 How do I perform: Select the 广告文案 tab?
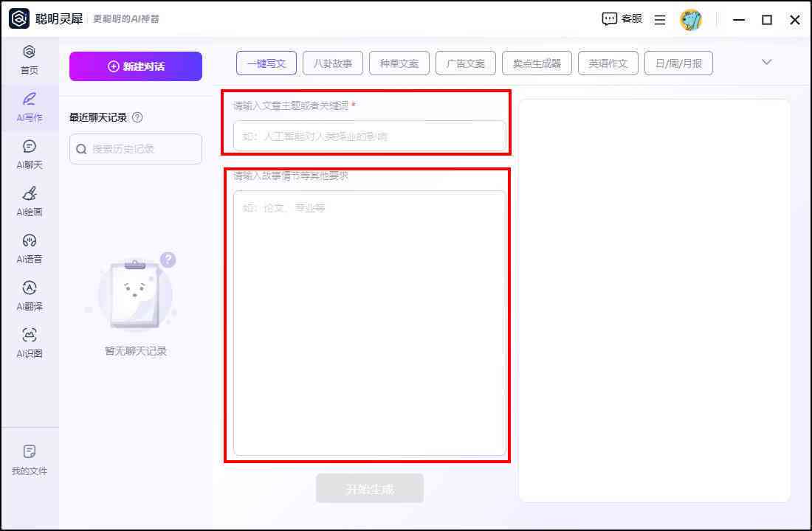pyautogui.click(x=466, y=63)
